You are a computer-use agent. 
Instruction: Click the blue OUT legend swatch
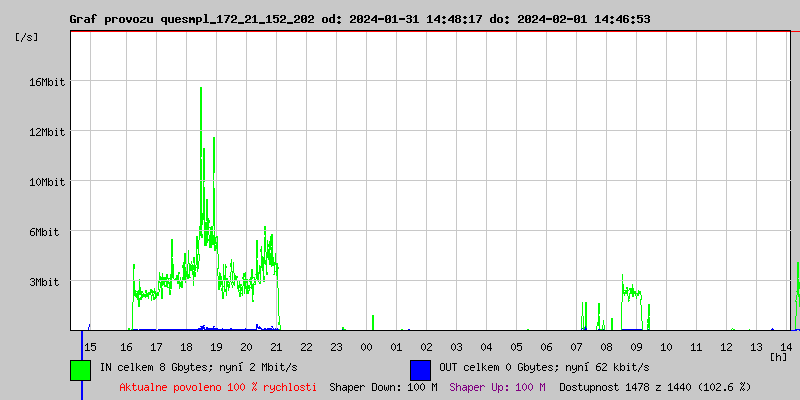(420, 369)
